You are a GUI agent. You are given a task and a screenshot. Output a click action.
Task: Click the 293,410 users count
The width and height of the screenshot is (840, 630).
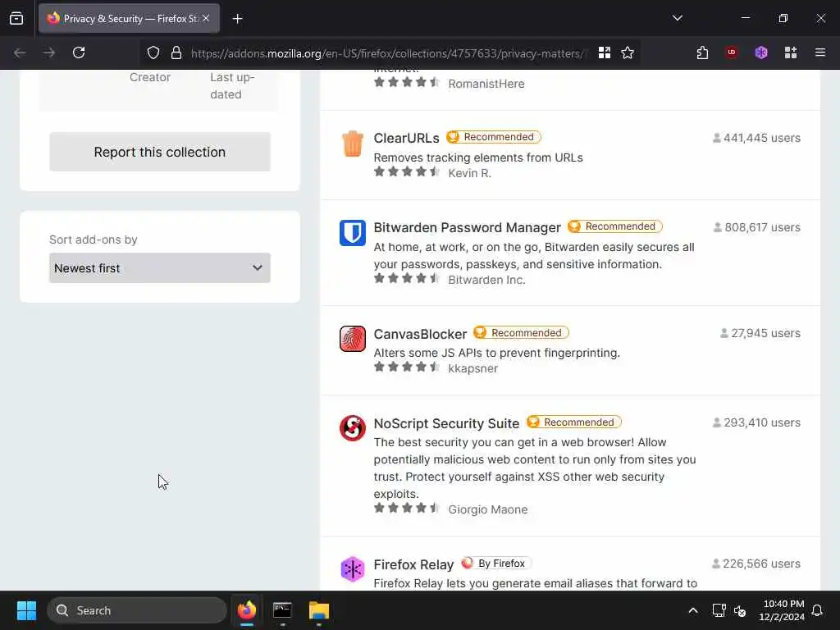click(756, 422)
